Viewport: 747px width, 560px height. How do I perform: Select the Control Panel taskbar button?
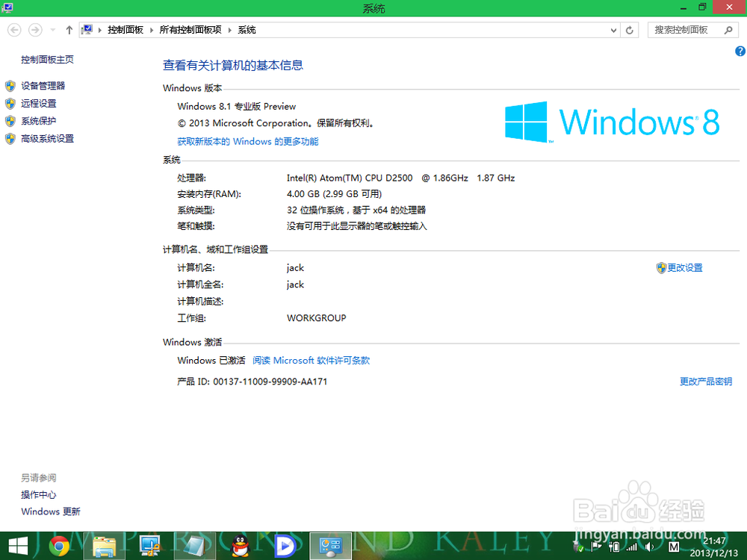[331, 547]
